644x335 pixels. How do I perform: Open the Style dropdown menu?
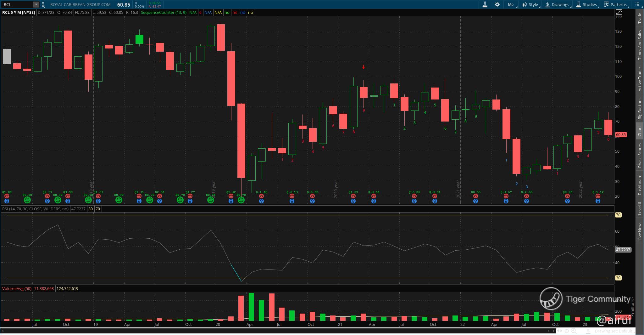click(x=530, y=4)
